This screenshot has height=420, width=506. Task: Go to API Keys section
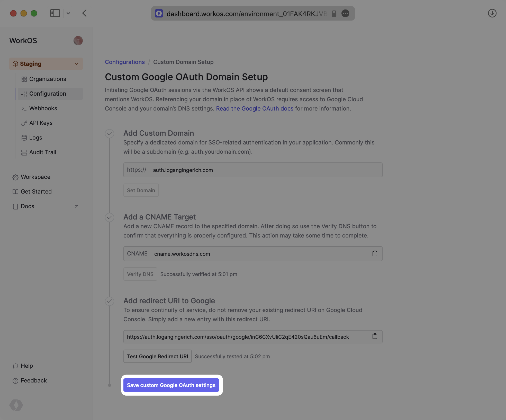[x=41, y=123]
